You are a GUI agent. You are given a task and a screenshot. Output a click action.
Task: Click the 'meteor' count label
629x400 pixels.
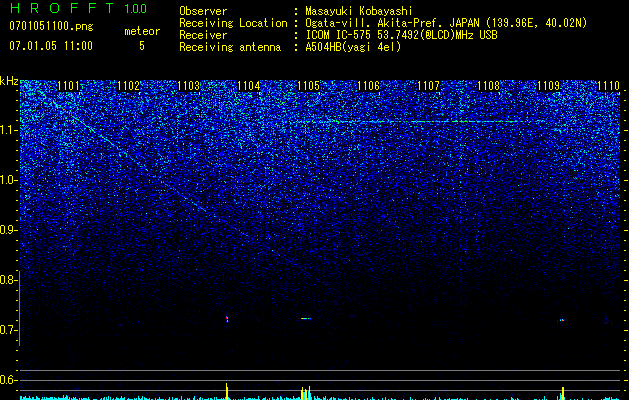coord(142,31)
